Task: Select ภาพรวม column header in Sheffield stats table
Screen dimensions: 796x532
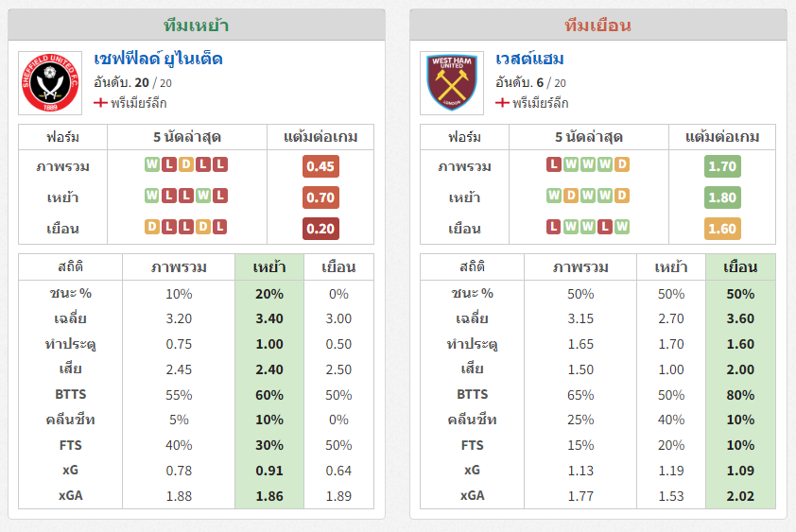Action: click(x=179, y=267)
